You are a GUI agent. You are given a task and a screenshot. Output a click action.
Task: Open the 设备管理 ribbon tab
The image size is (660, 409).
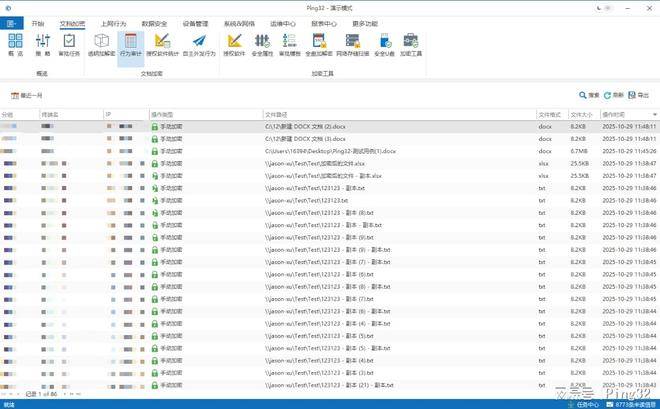click(x=196, y=22)
